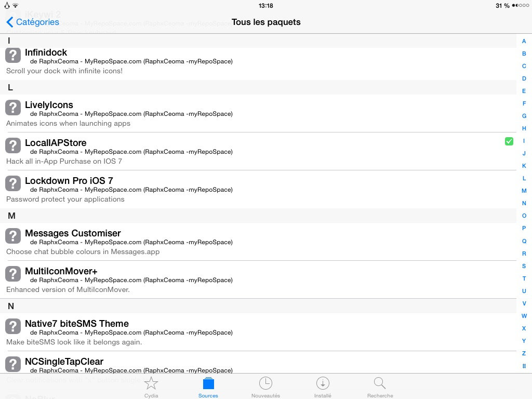The width and height of the screenshot is (532, 399).
Task: Jump to index letter A
Action: [524, 41]
